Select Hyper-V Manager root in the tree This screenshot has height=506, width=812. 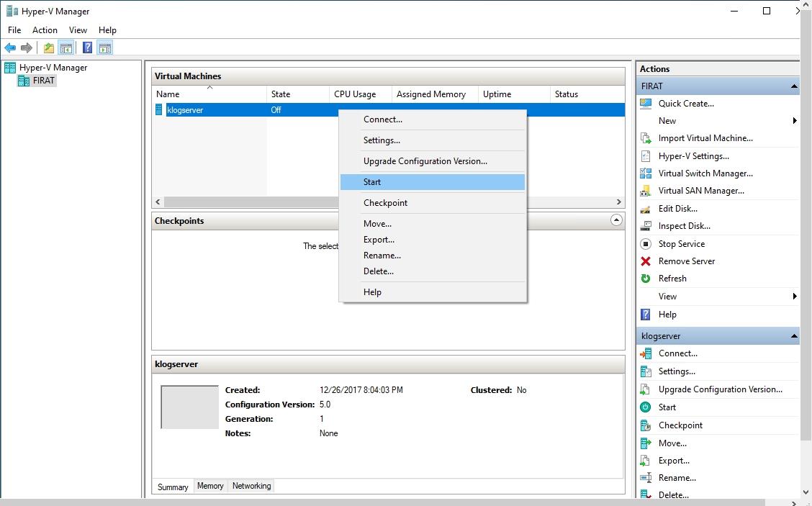[53, 68]
